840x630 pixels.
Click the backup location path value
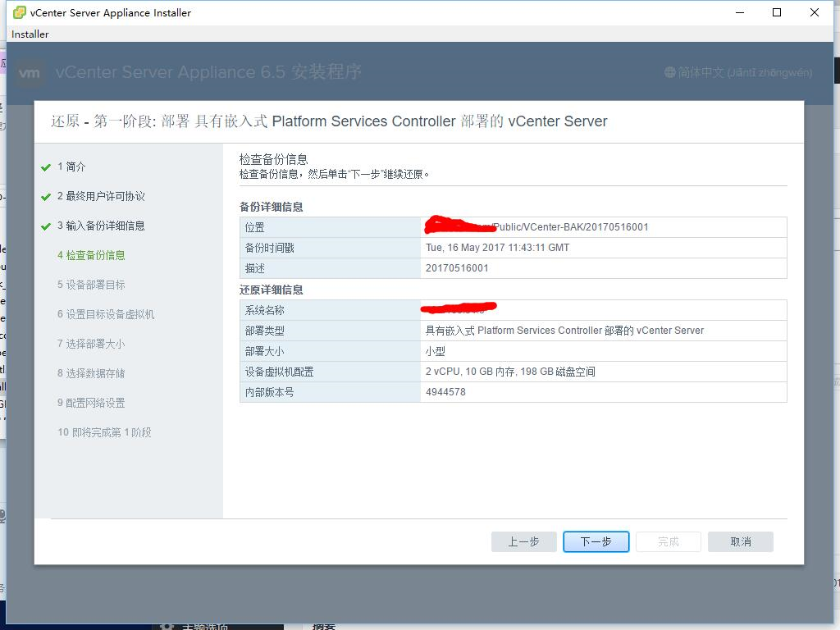pyautogui.click(x=536, y=226)
